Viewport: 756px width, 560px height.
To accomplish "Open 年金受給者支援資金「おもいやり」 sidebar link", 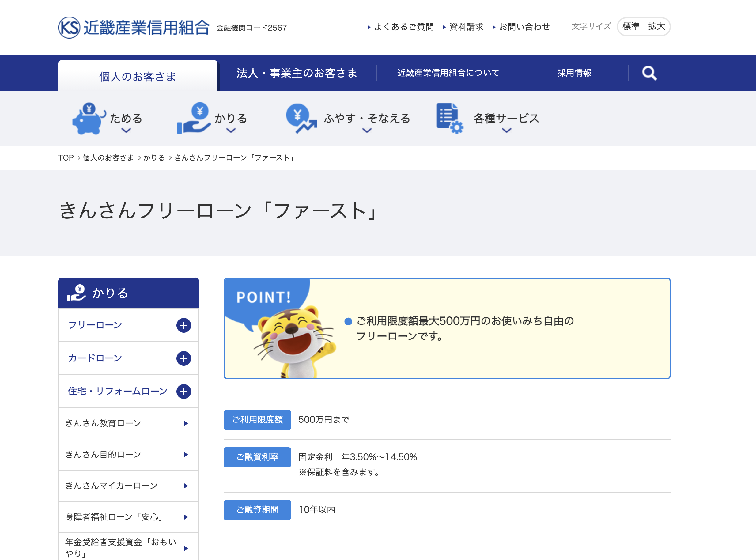I will pyautogui.click(x=128, y=547).
